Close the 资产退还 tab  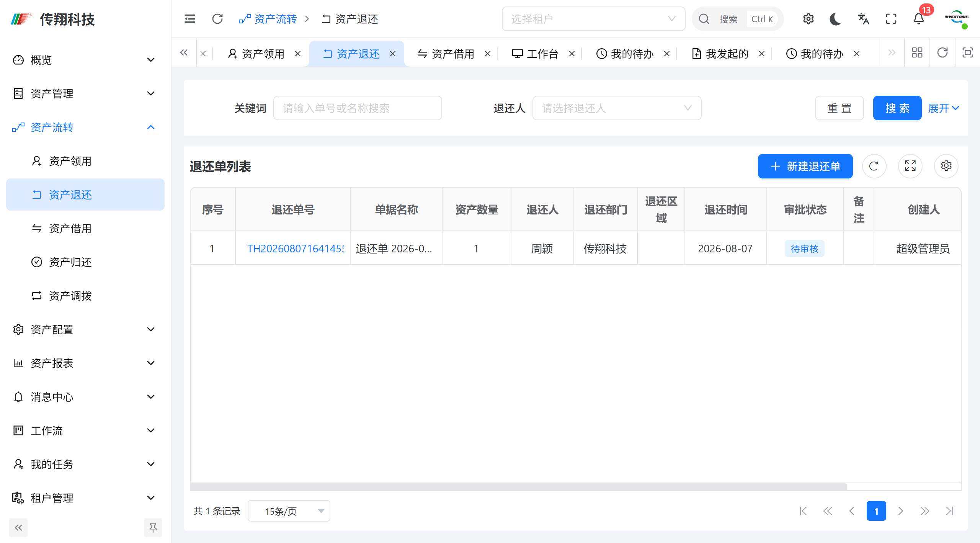[x=393, y=54]
